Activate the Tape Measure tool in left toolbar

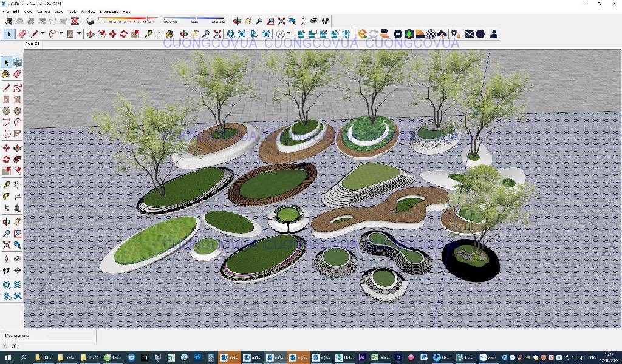point(6,184)
